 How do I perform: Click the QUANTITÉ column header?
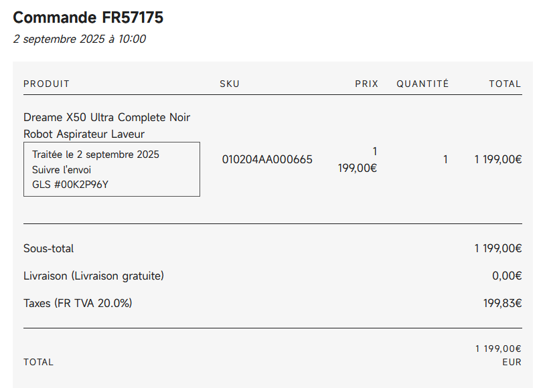click(x=422, y=84)
